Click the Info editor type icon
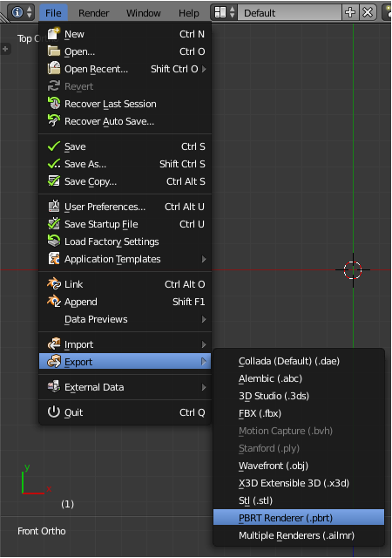Image resolution: width=392 pixels, height=558 pixels. tap(17, 12)
